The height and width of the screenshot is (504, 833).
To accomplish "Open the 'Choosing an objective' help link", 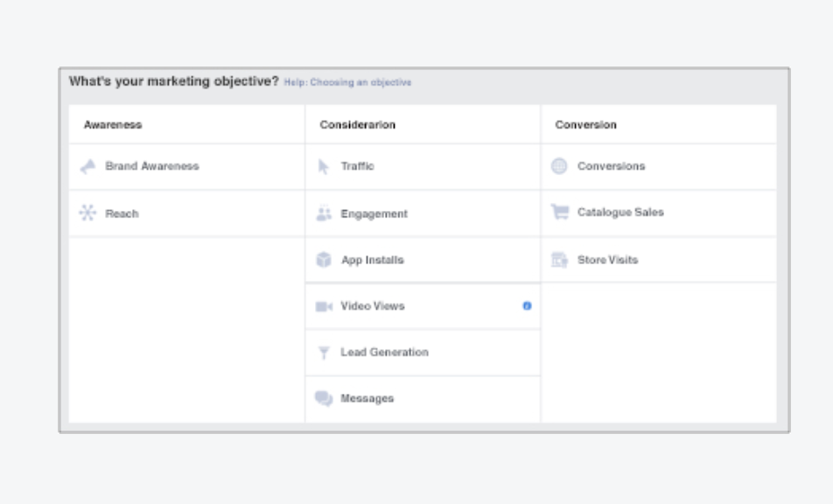I will tap(347, 82).
